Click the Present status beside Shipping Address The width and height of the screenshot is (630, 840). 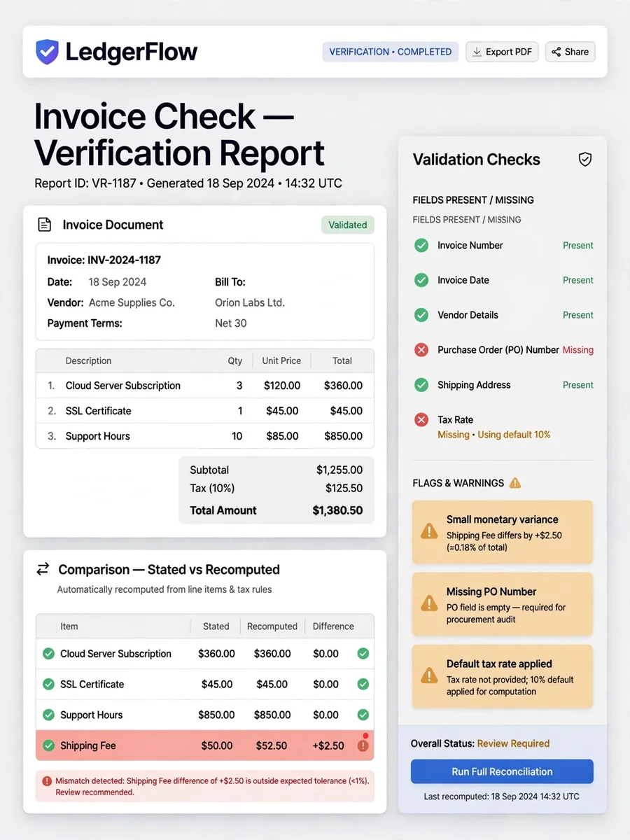tap(578, 385)
